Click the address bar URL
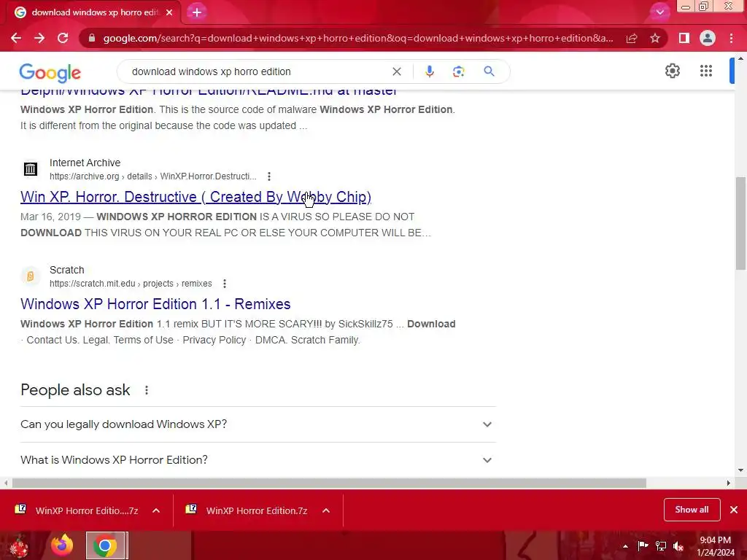Screen dimensions: 747x560 [357, 38]
